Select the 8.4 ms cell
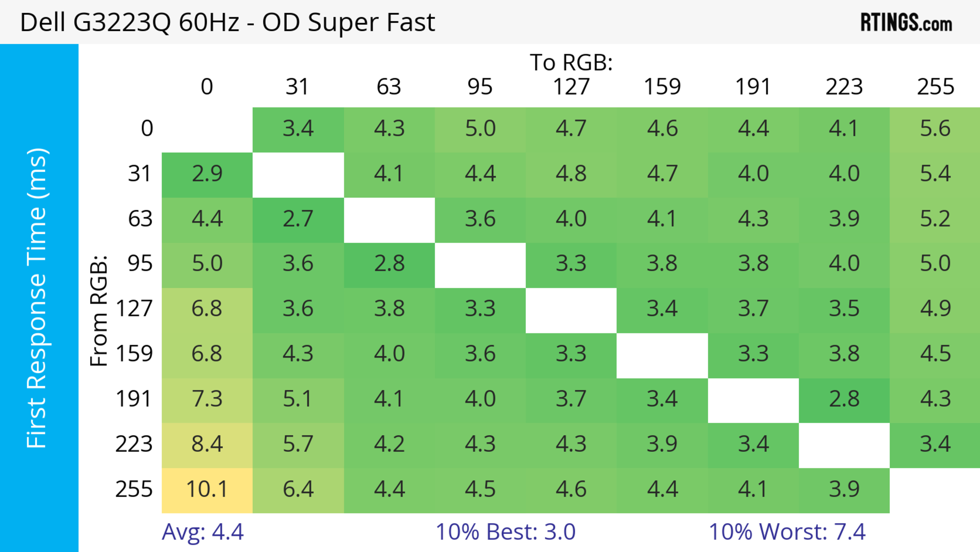980x552 pixels. [207, 444]
